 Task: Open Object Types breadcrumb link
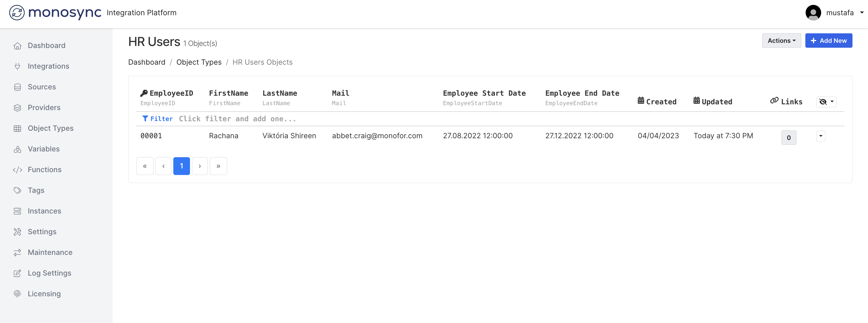(199, 62)
